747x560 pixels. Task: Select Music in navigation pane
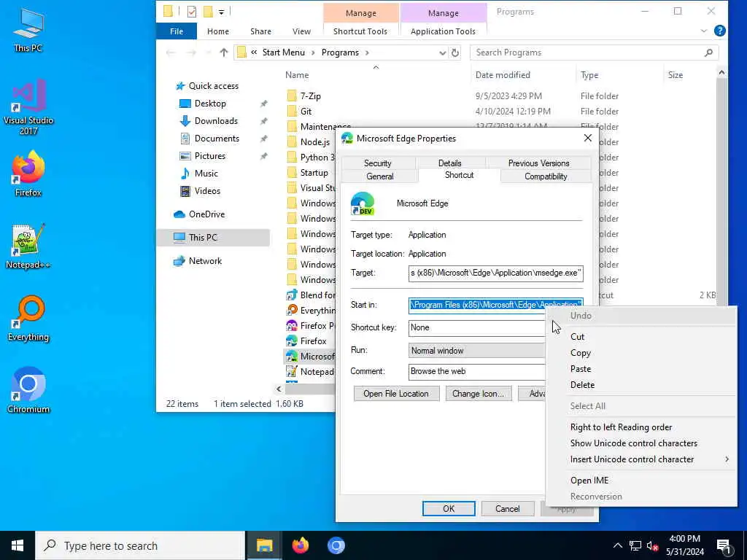coord(206,174)
